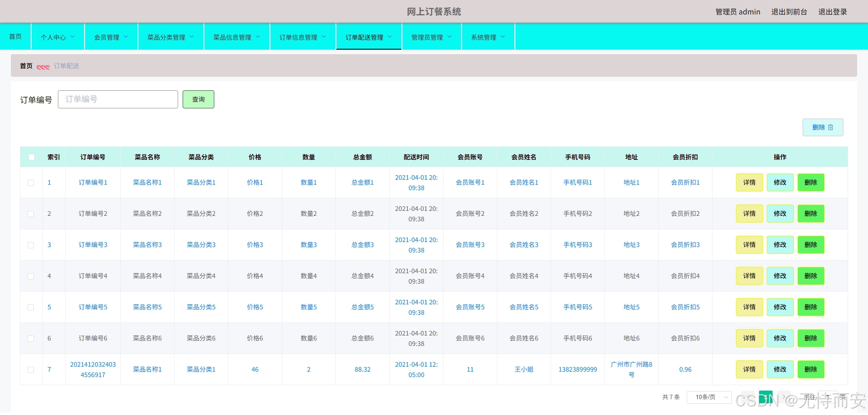This screenshot has width=868, height=415.
Task: Focus the 订单编号 search input field
Action: pyautogui.click(x=118, y=99)
